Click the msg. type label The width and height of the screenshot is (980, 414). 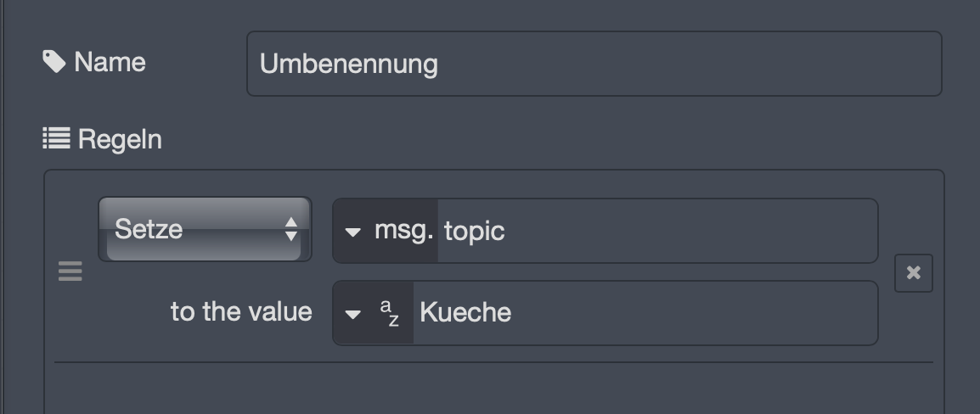403,231
